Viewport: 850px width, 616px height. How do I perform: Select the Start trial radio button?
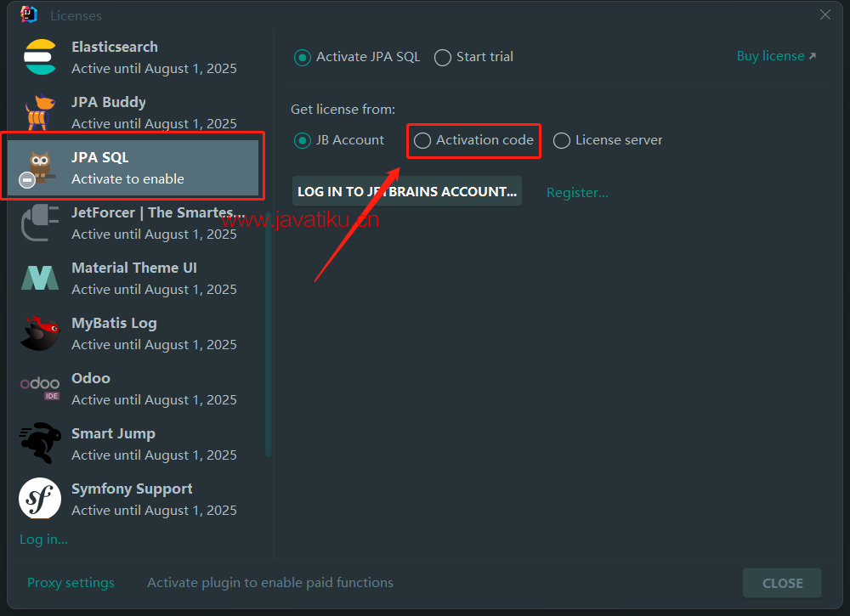pos(443,58)
